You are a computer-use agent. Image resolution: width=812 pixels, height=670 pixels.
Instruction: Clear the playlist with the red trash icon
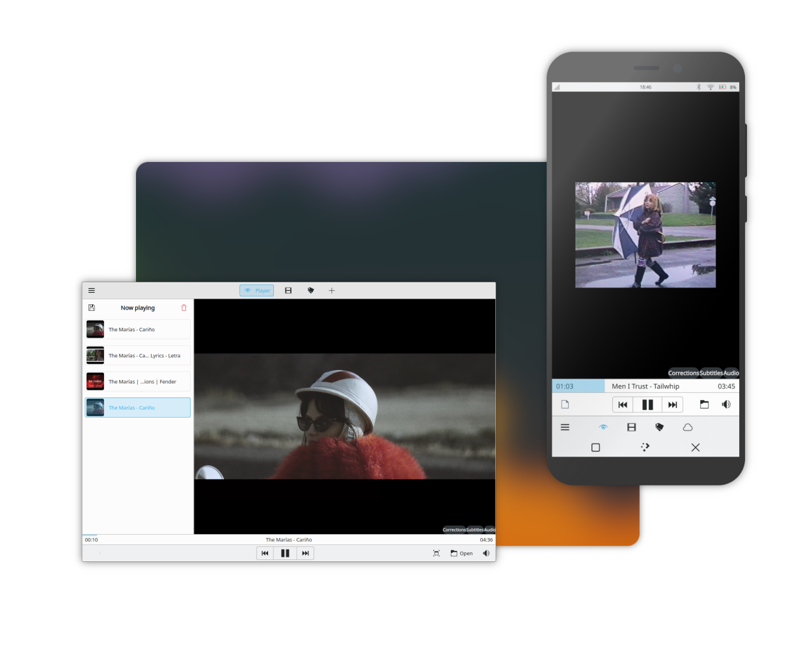coord(183,308)
